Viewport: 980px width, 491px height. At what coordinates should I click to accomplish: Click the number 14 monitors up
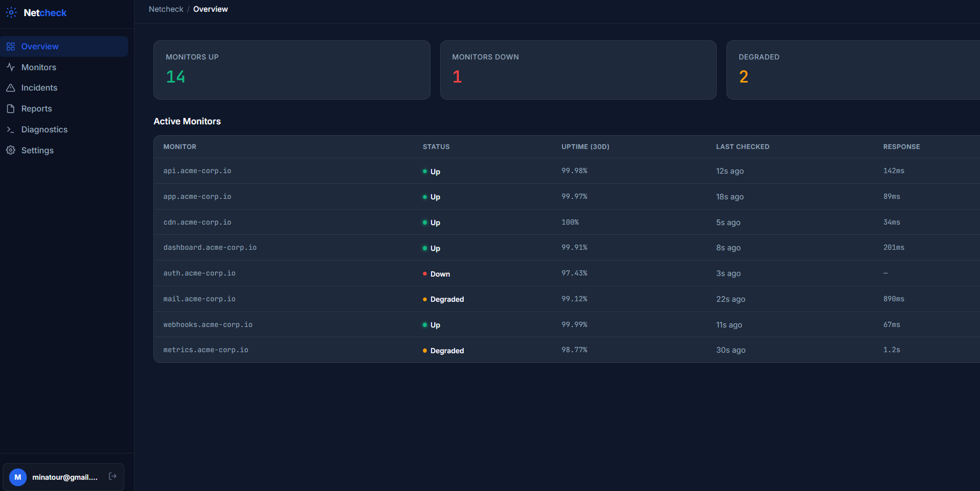(175, 77)
